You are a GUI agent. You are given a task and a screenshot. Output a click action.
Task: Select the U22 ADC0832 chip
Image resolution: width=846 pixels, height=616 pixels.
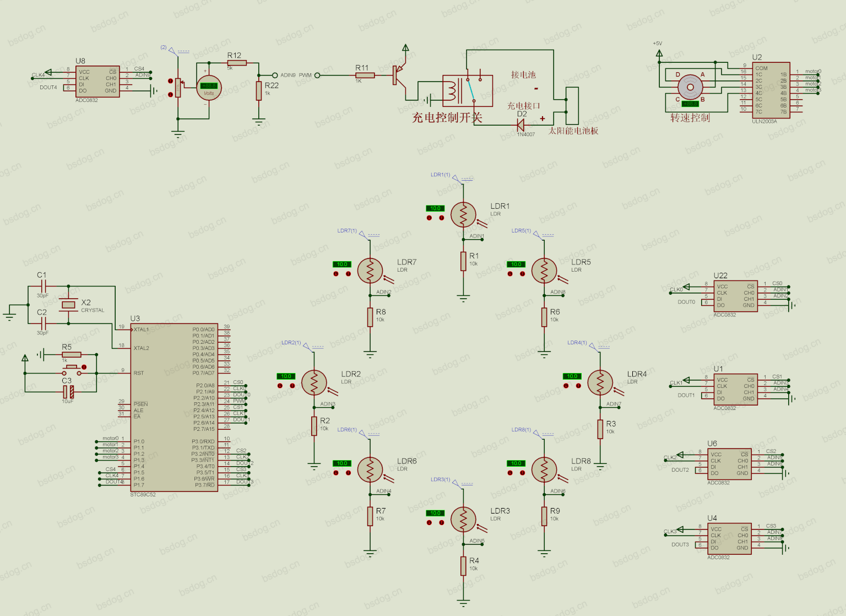pos(736,296)
